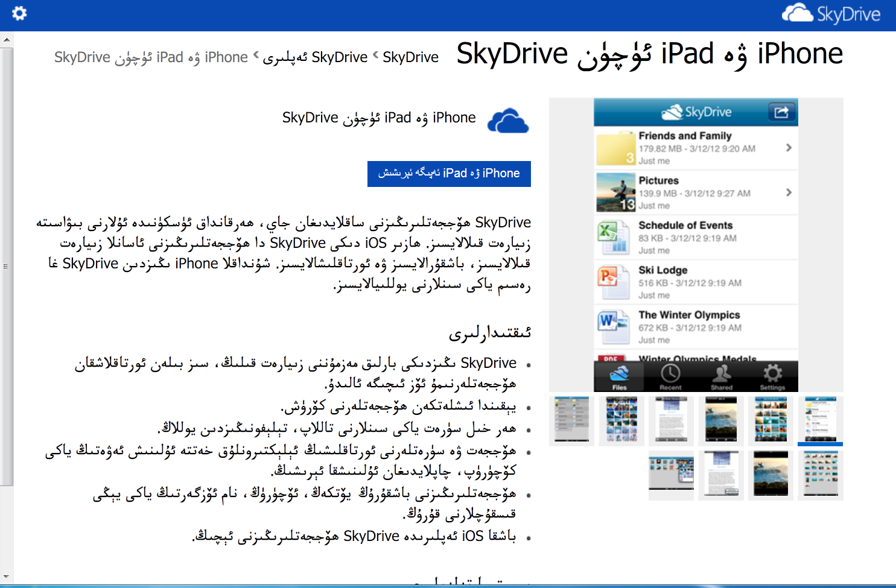Open the landscape iPad thumbnail with popup overlay
The height and width of the screenshot is (588, 896).
671,475
